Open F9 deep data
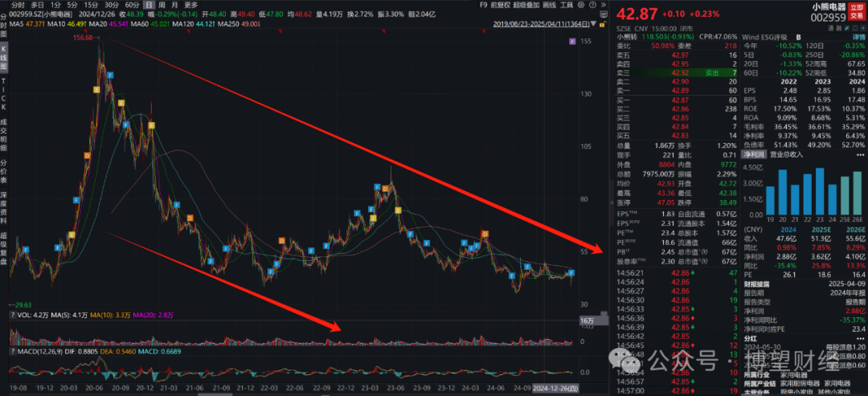This screenshot has width=868, height=396. (x=483, y=5)
